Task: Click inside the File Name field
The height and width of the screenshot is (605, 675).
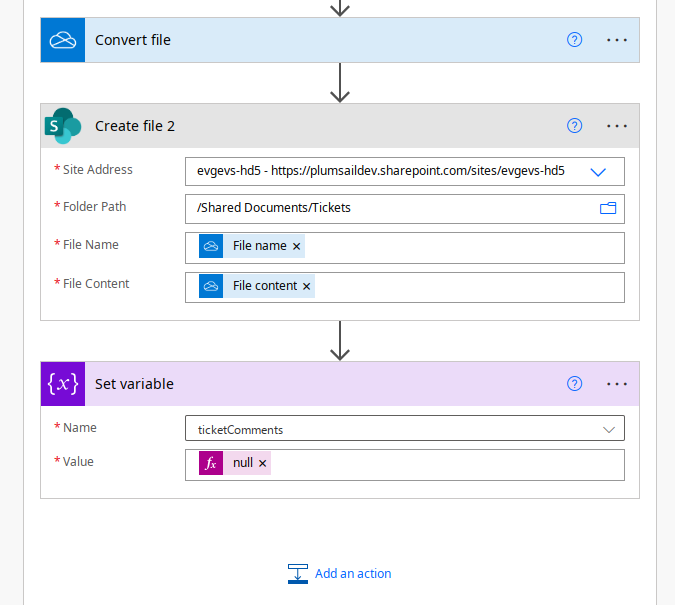Action: 460,247
